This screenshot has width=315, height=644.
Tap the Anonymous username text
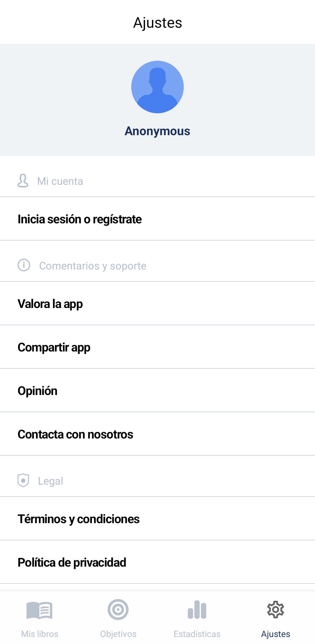click(x=157, y=131)
